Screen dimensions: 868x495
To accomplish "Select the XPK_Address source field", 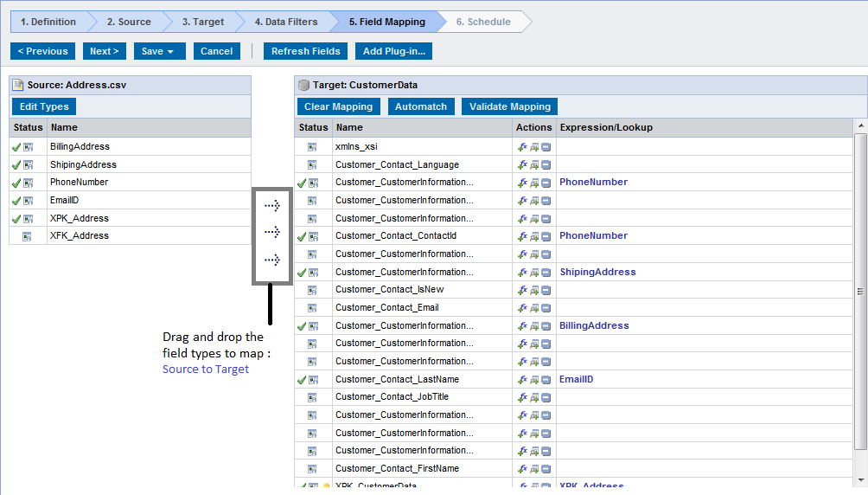I will pos(80,218).
